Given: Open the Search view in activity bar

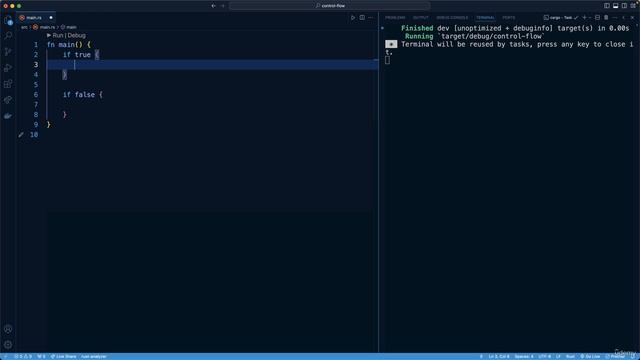Looking at the screenshot, I should [x=8, y=36].
